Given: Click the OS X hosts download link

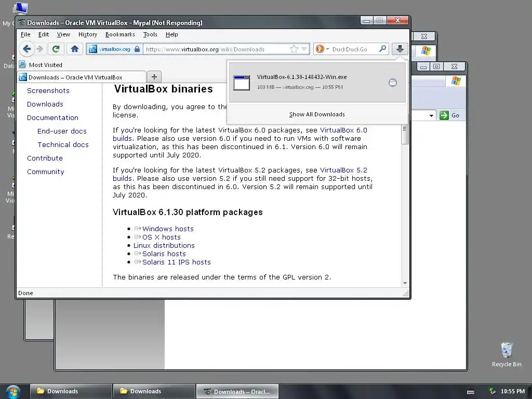Looking at the screenshot, I should pyautogui.click(x=161, y=237).
